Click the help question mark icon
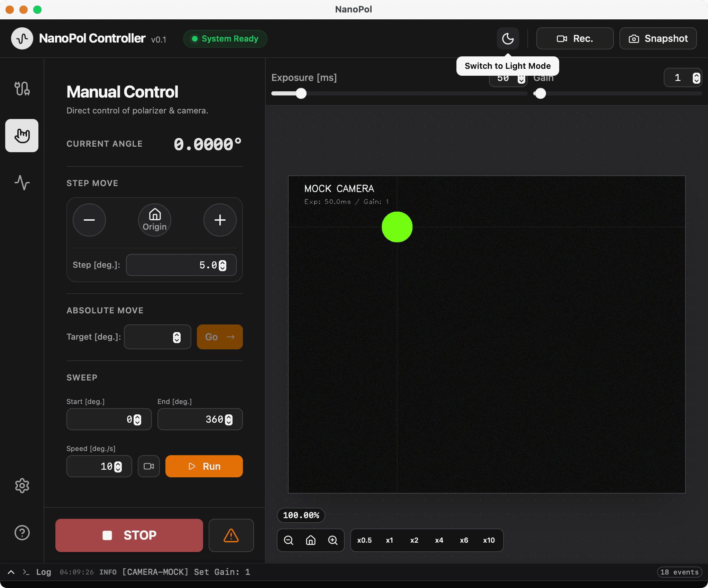 (x=22, y=533)
